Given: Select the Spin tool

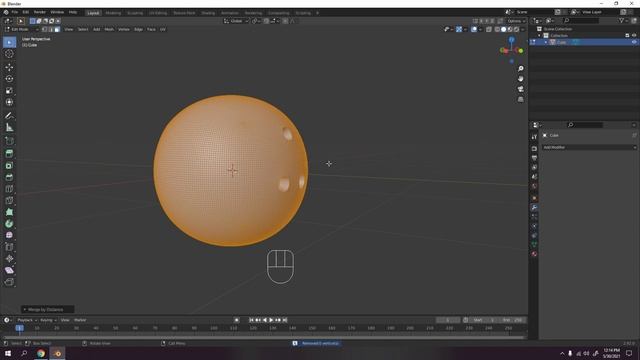Looking at the screenshot, I should tap(9, 224).
